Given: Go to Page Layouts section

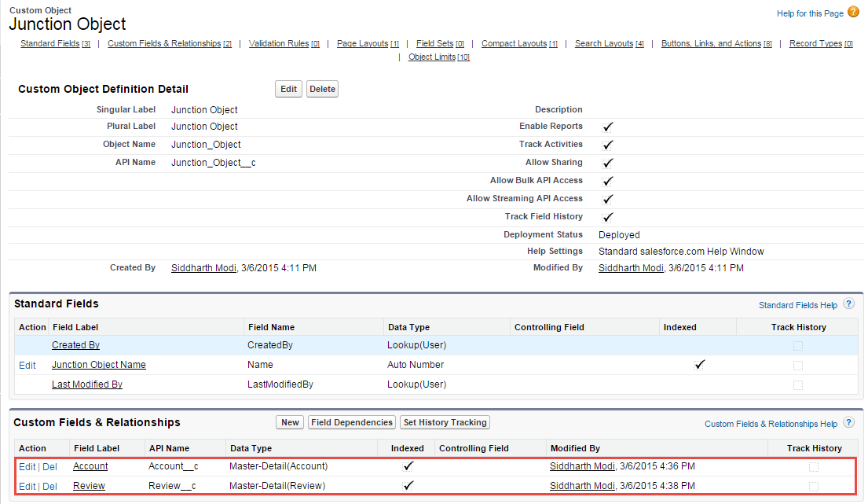Looking at the screenshot, I should click(x=362, y=43).
